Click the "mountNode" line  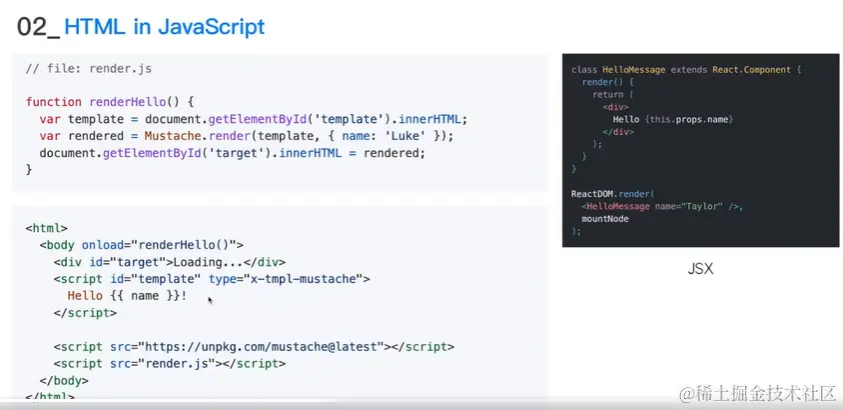pyautogui.click(x=605, y=219)
